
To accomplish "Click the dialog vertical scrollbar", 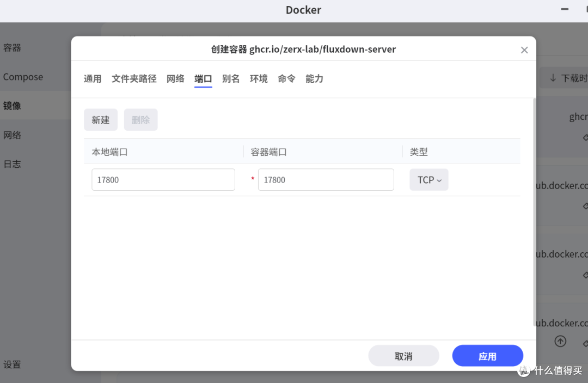I will pos(534,212).
